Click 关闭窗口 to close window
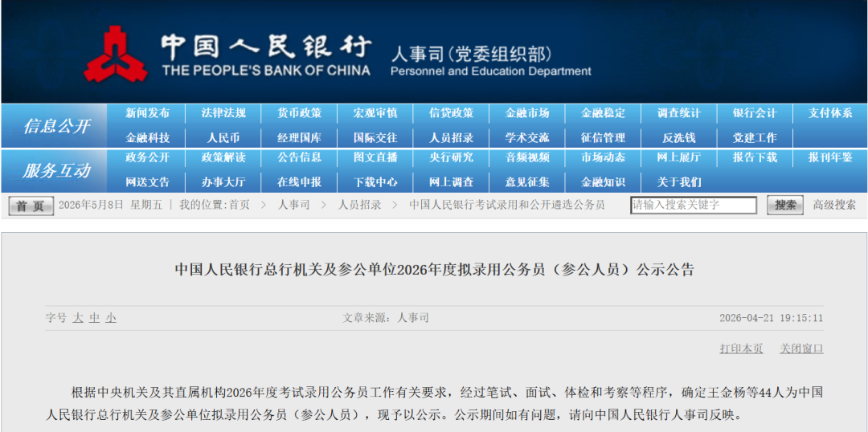This screenshot has width=868, height=432. click(801, 348)
